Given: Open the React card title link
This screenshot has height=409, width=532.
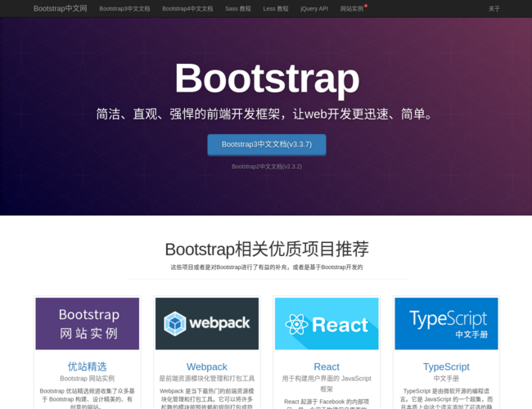Looking at the screenshot, I should coord(327,366).
